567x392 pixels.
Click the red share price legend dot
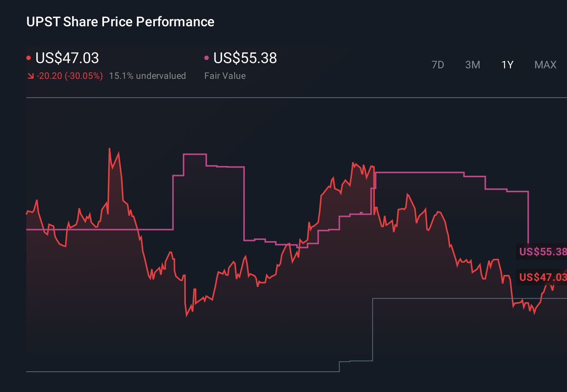29,57
